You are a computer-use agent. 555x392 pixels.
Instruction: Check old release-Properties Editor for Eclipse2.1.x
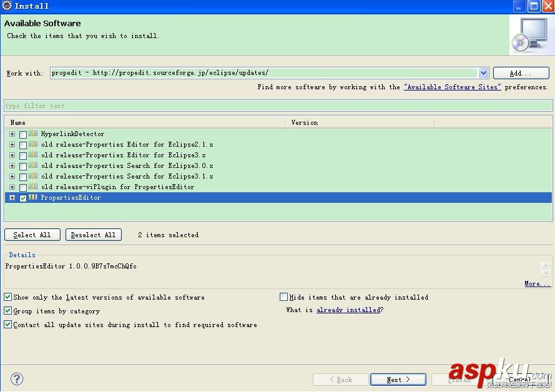coord(23,145)
